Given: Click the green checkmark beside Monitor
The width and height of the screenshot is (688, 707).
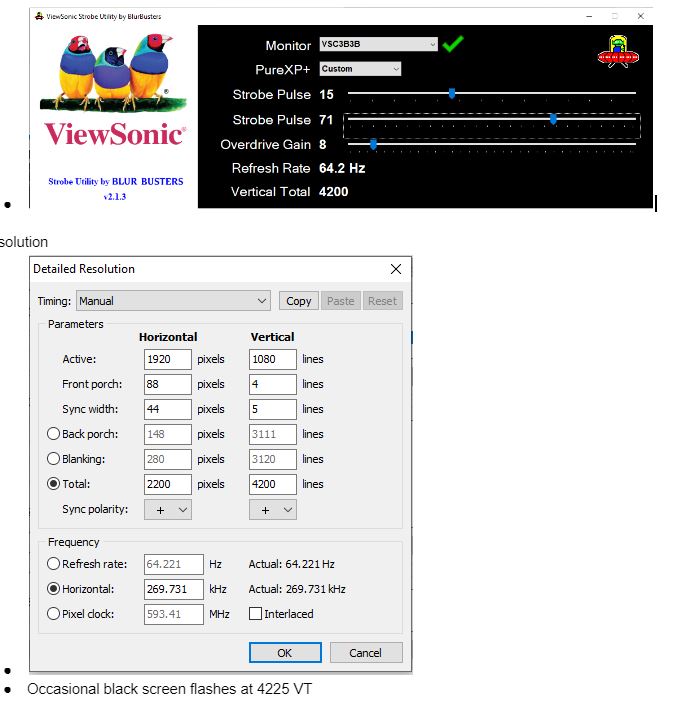Looking at the screenshot, I should tap(453, 44).
